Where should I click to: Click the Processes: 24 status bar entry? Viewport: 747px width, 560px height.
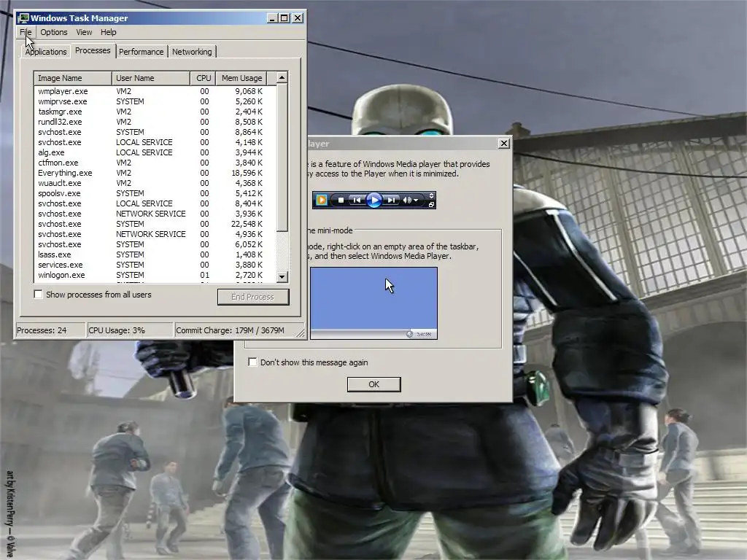coord(50,330)
